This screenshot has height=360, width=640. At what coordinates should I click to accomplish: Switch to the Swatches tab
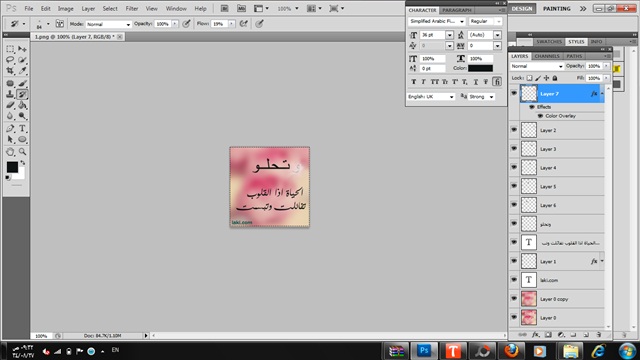[x=549, y=42]
